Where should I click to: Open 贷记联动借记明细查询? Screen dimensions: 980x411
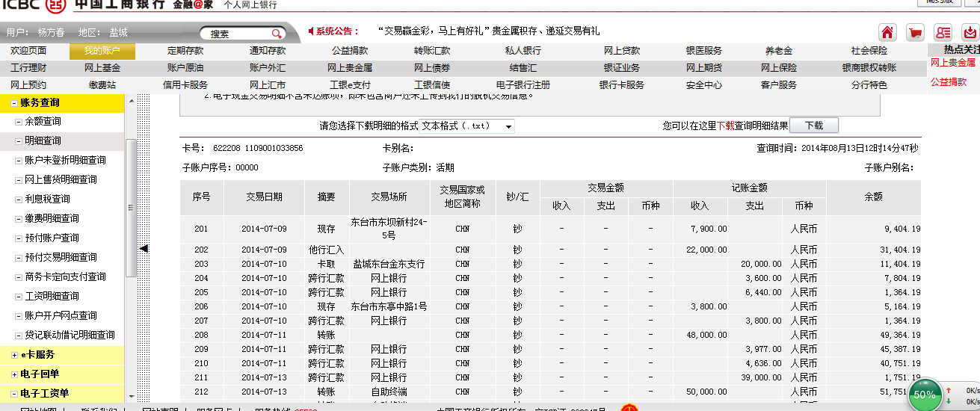(x=70, y=335)
